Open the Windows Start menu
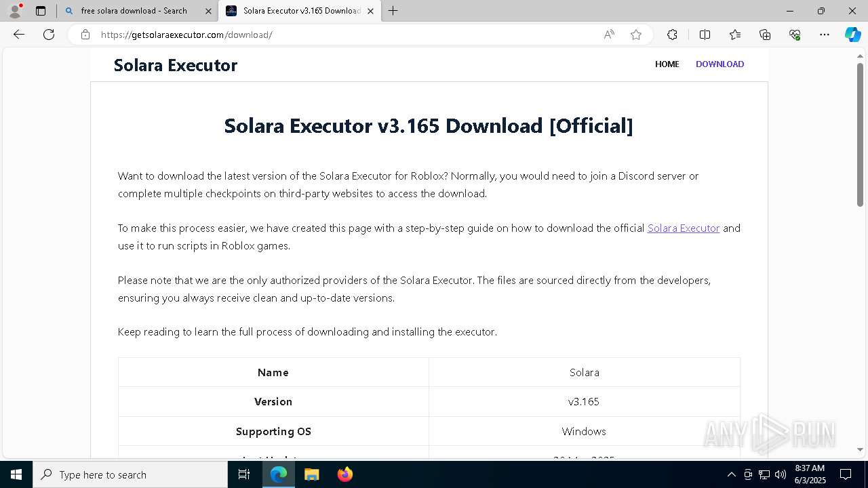The image size is (868, 488). coord(16,474)
